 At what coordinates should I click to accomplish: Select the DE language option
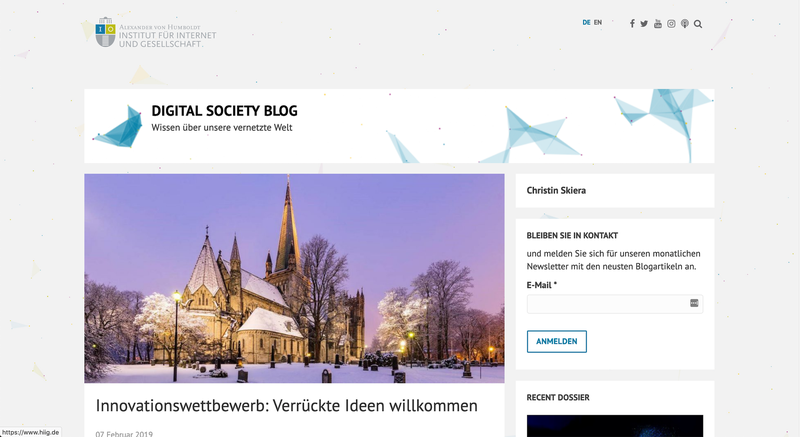pos(586,22)
